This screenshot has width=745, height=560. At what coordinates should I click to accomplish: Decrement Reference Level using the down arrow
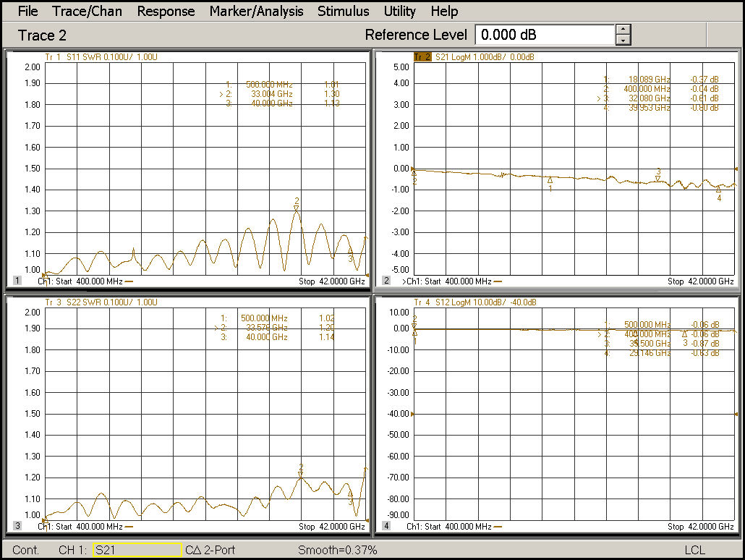click(x=623, y=40)
